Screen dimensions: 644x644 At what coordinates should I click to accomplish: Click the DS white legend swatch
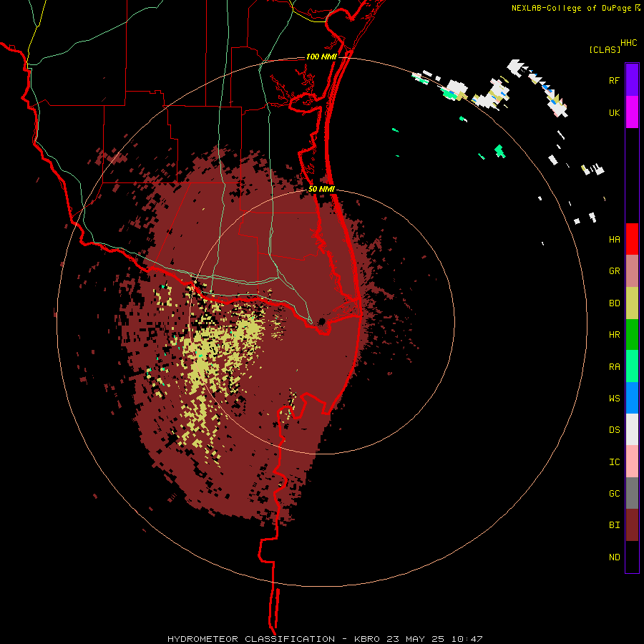(632, 429)
